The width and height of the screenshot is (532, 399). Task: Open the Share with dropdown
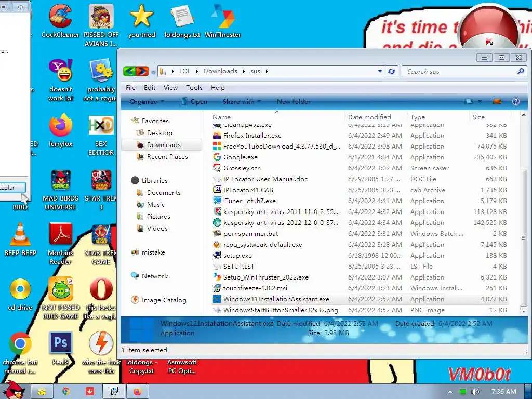[x=242, y=101]
